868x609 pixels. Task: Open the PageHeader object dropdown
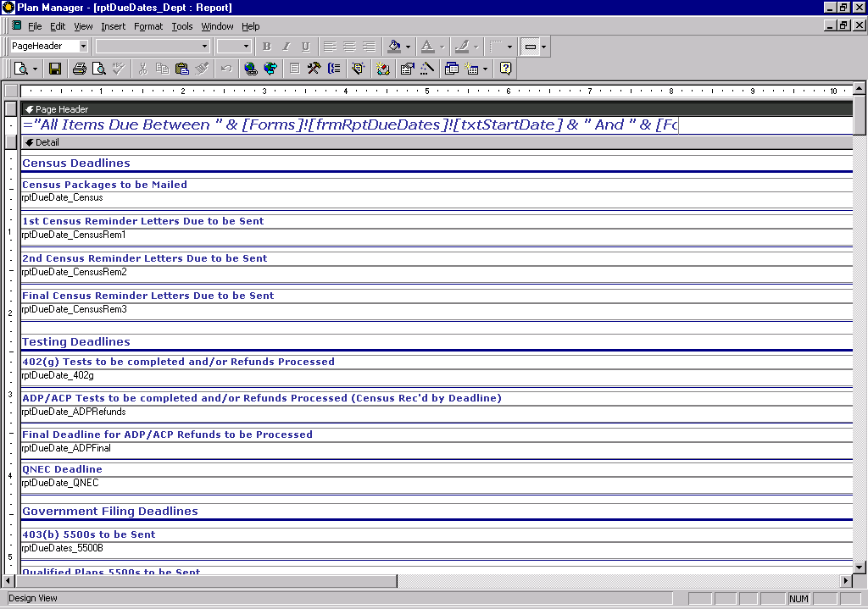(83, 46)
